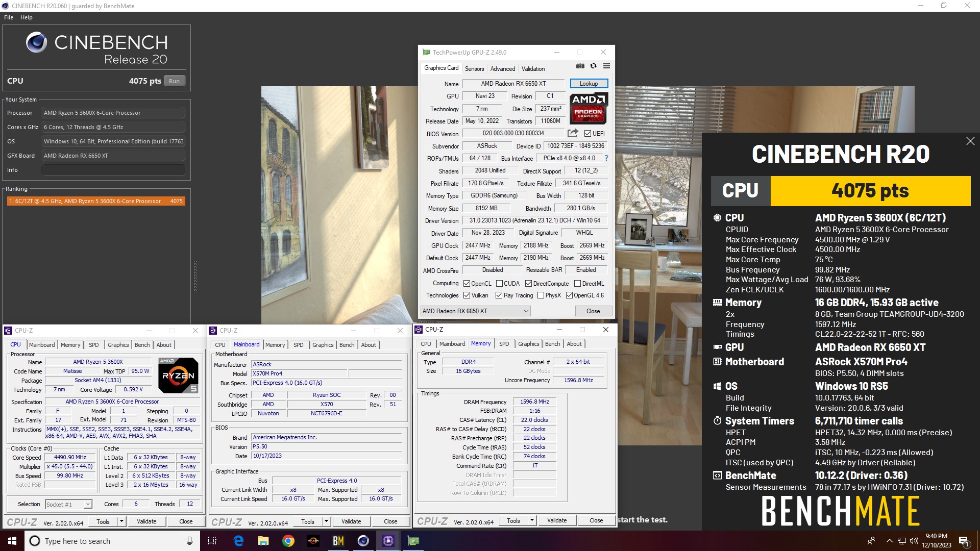Click Close in middle CPU-Z window
Screen dimensions: 980x551
point(390,521)
